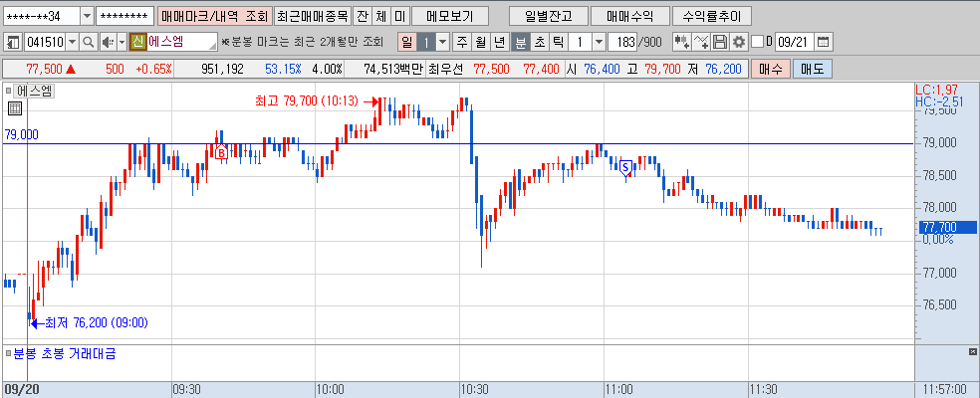
Task: Click the red B buy marker on chart
Action: (221, 152)
